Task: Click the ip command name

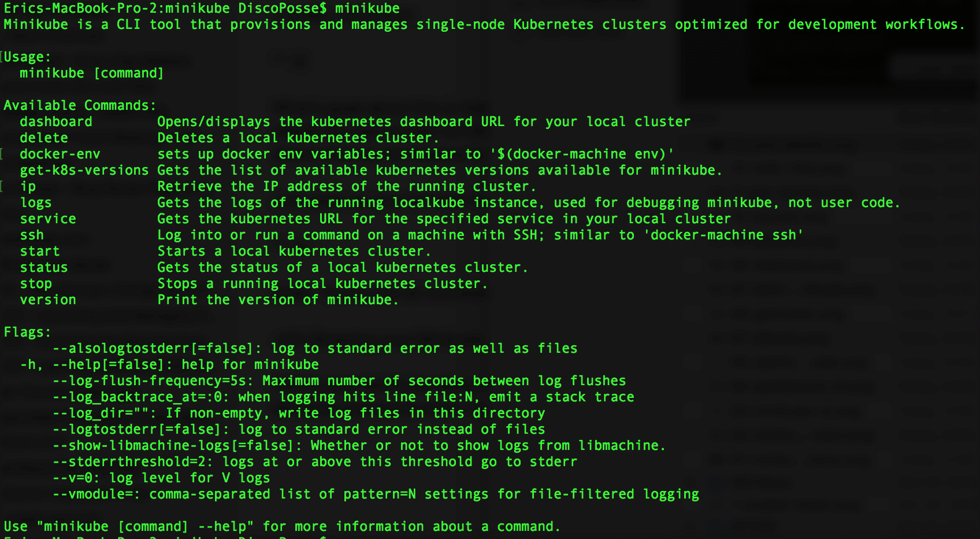Action: pos(28,186)
